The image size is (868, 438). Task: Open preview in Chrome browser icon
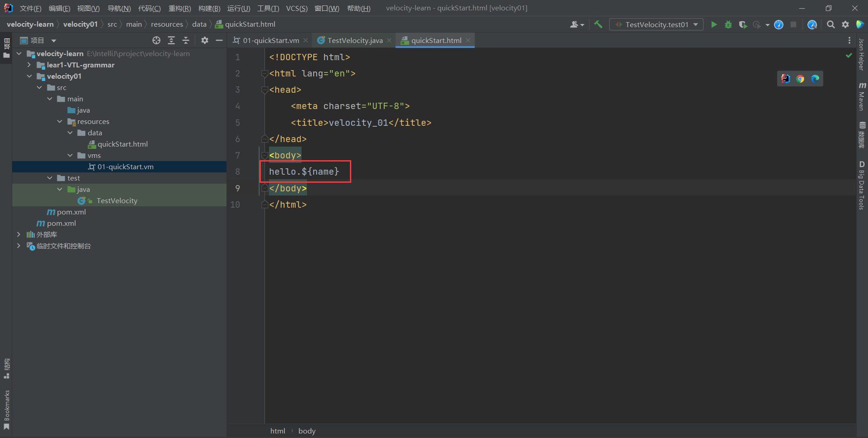800,79
